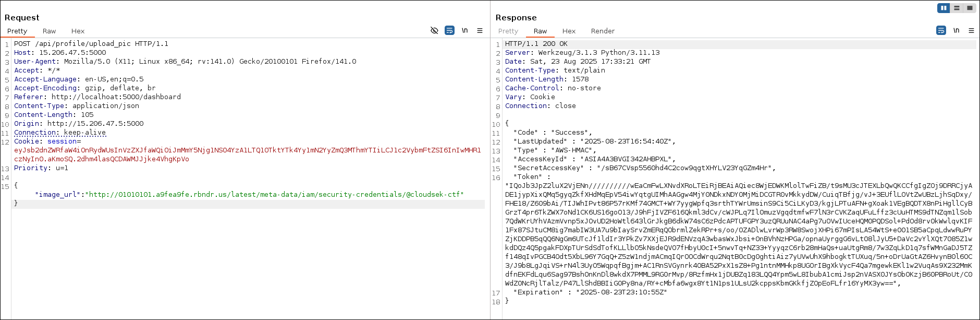
Task: Click the POST /api/profile/upload_pic request line
Action: [x=91, y=44]
